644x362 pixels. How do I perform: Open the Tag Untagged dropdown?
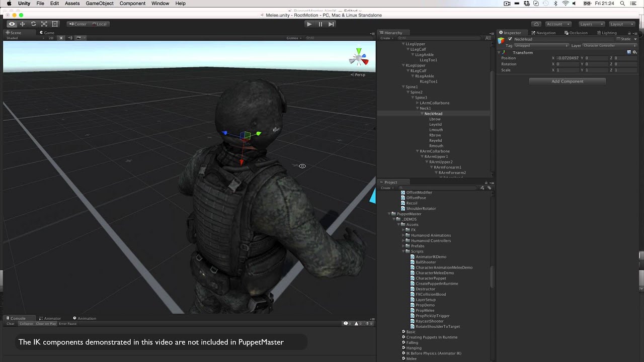coord(541,45)
